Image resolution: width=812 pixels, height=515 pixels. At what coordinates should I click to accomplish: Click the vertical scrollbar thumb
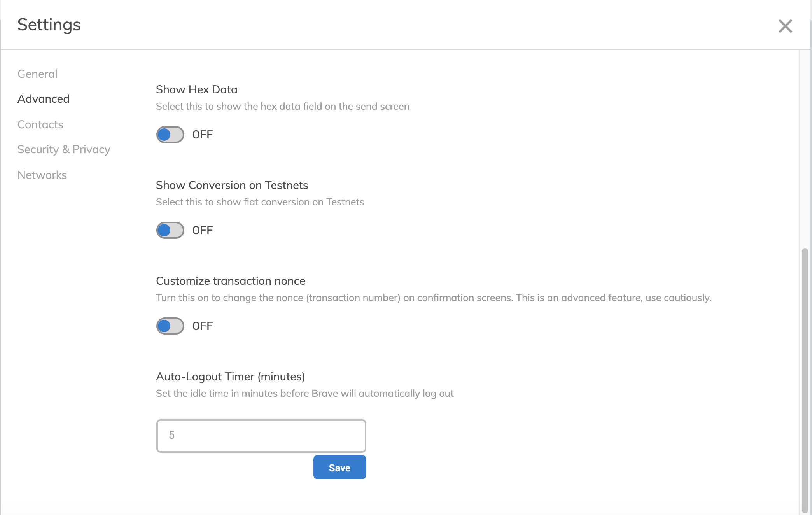click(x=805, y=380)
